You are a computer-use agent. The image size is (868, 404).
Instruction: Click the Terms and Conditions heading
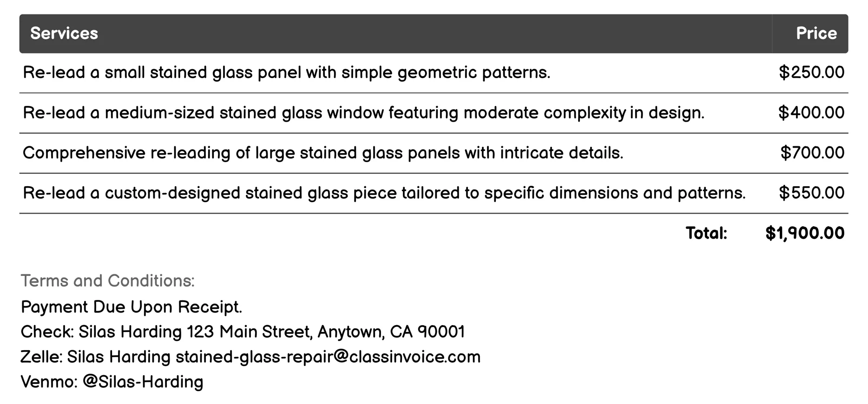point(108,281)
